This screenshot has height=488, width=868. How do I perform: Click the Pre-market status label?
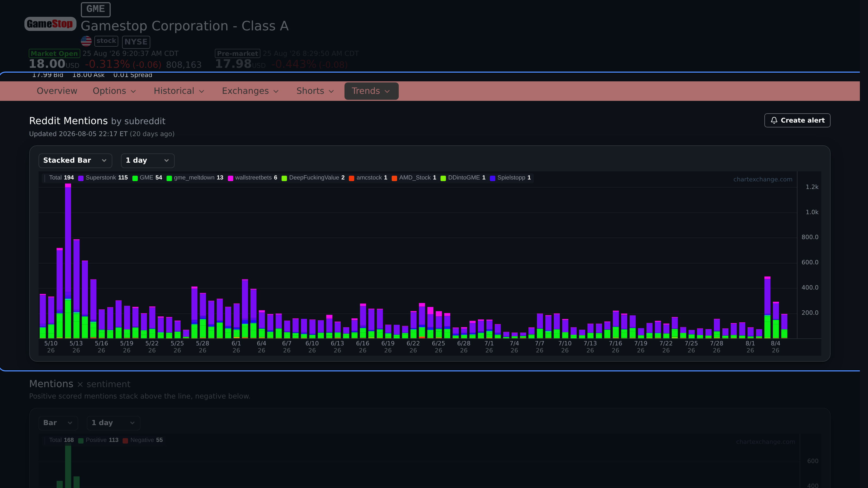pos(238,54)
